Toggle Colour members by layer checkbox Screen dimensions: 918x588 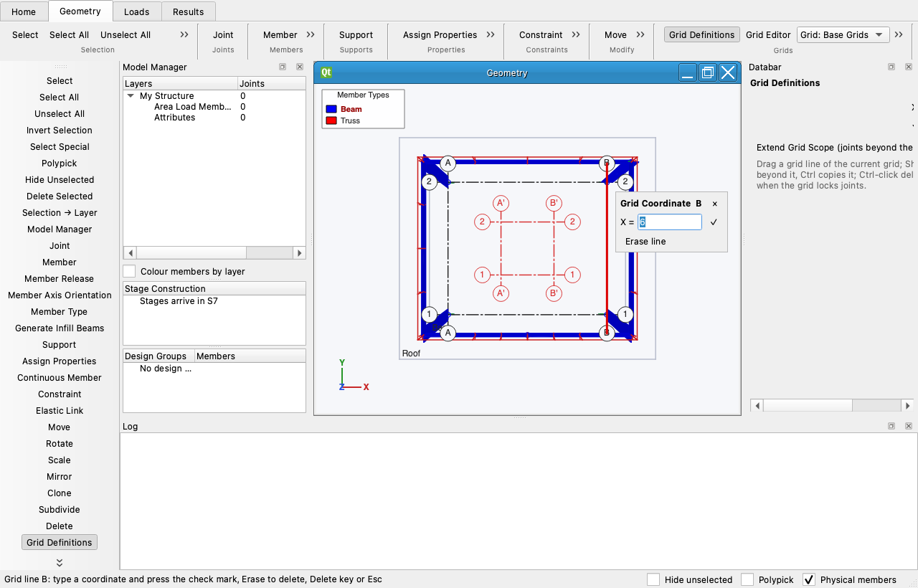129,271
